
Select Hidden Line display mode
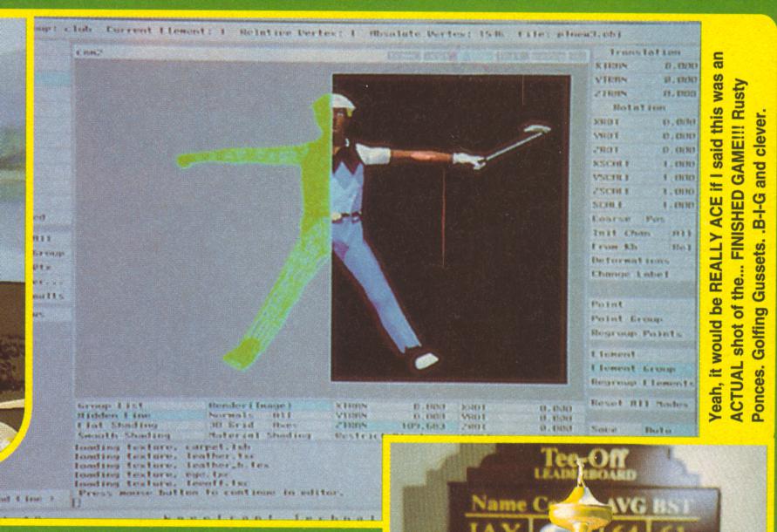pyautogui.click(x=114, y=415)
